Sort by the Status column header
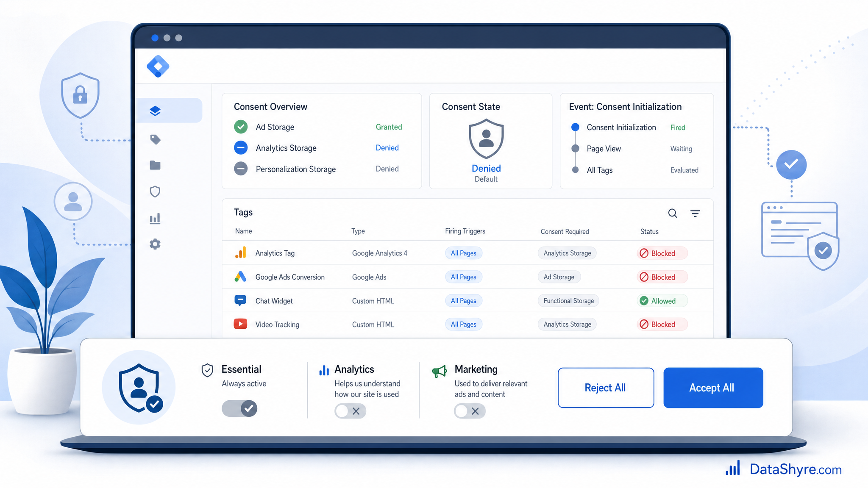This screenshot has height=488, width=868. click(x=649, y=231)
